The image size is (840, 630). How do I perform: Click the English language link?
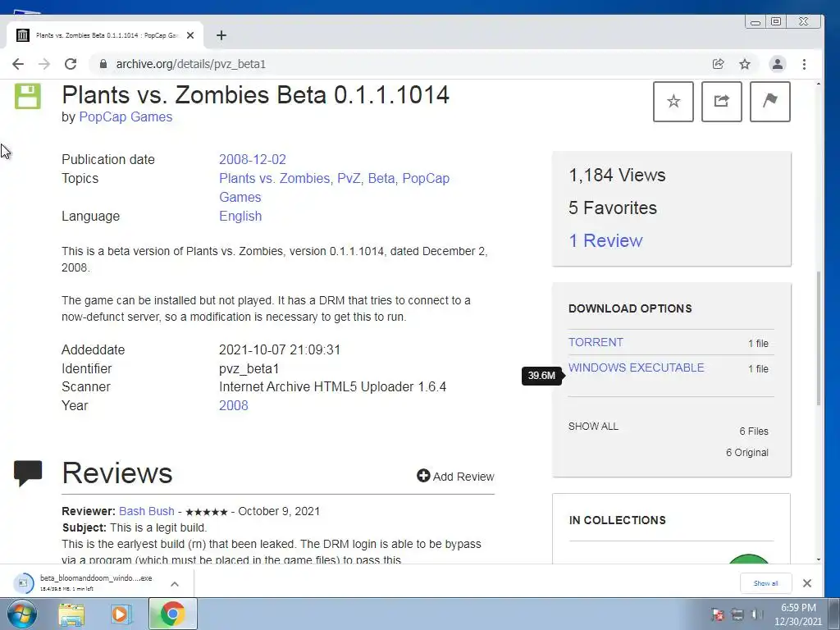coord(240,217)
